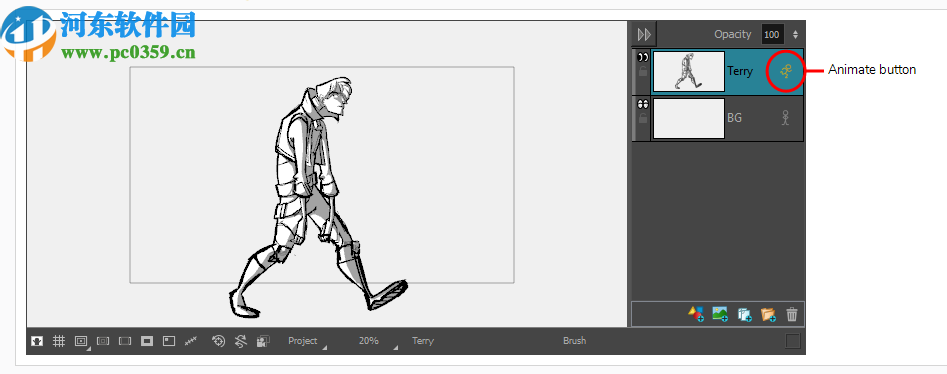Duplicate the selected layer
Screen dimensions: 947x374
tap(745, 314)
